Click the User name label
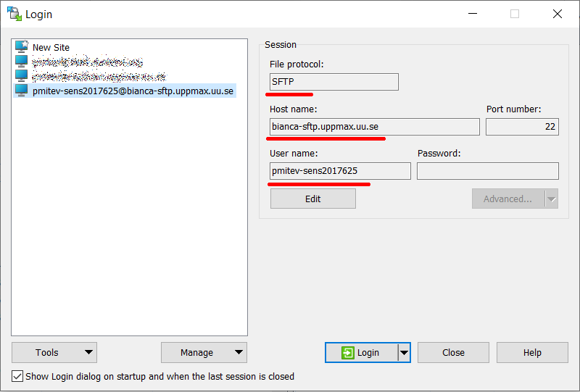The height and width of the screenshot is (392, 580). pyautogui.click(x=294, y=154)
